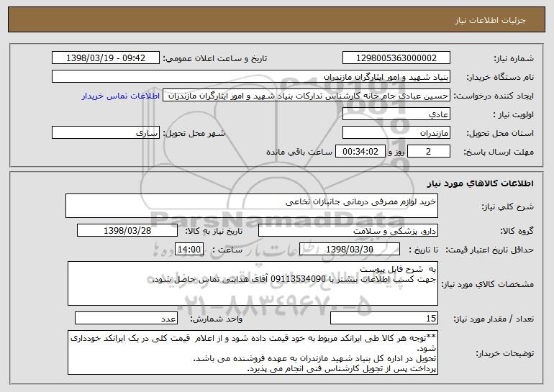Image resolution: width=554 pixels, height=392 pixels.
Task: Open the اطلاعات تماس خریدار link
Action: click(121, 96)
